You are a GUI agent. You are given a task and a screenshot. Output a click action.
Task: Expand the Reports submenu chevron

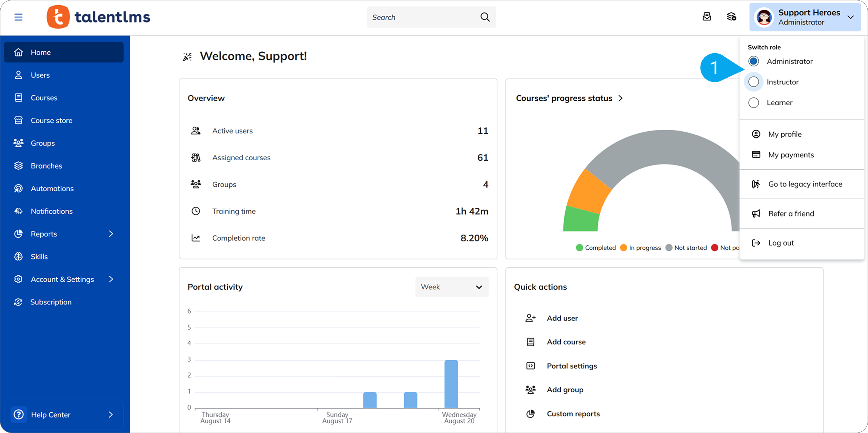tap(111, 234)
